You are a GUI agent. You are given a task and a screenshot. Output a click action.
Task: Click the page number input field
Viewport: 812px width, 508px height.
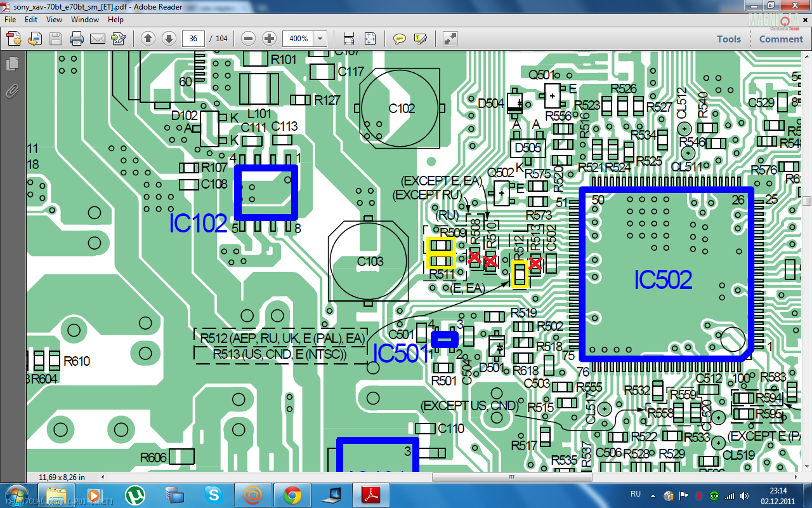[x=193, y=39]
